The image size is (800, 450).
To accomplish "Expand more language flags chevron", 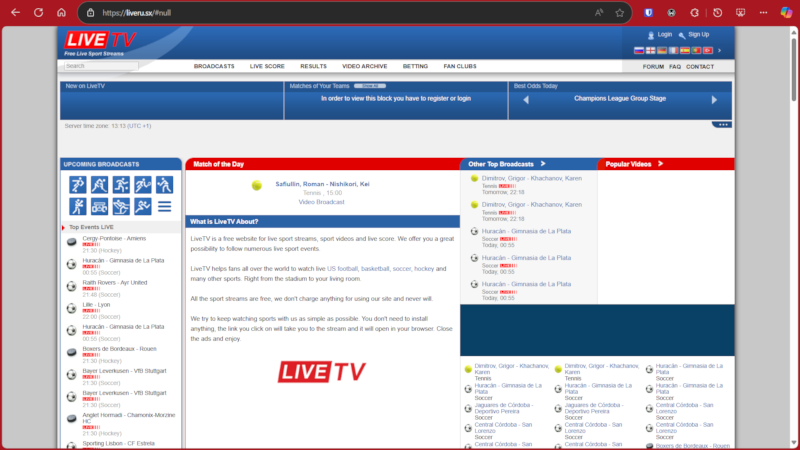I will pyautogui.click(x=719, y=51).
